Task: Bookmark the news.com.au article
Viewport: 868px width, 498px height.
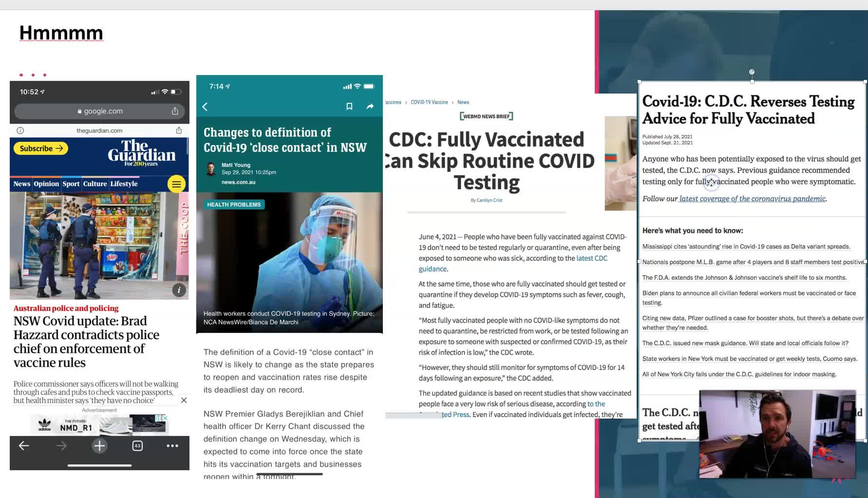Action: tap(349, 106)
